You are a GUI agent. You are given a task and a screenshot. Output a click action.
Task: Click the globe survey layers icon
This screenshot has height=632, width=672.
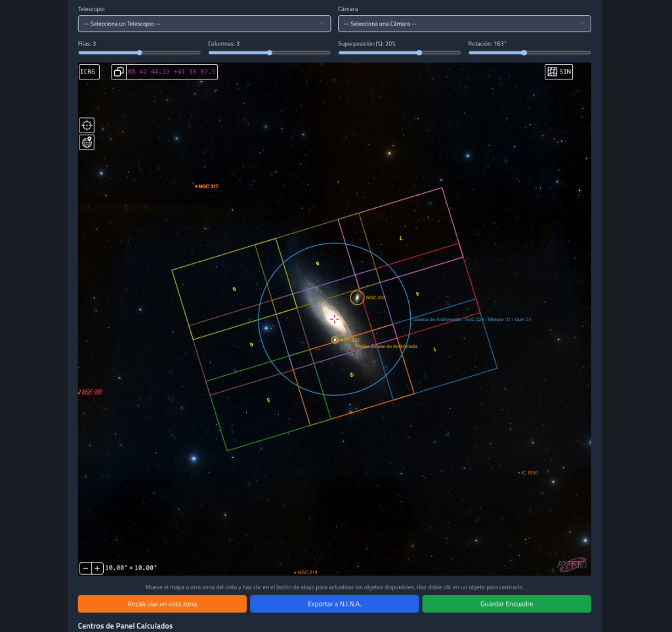pos(87,142)
